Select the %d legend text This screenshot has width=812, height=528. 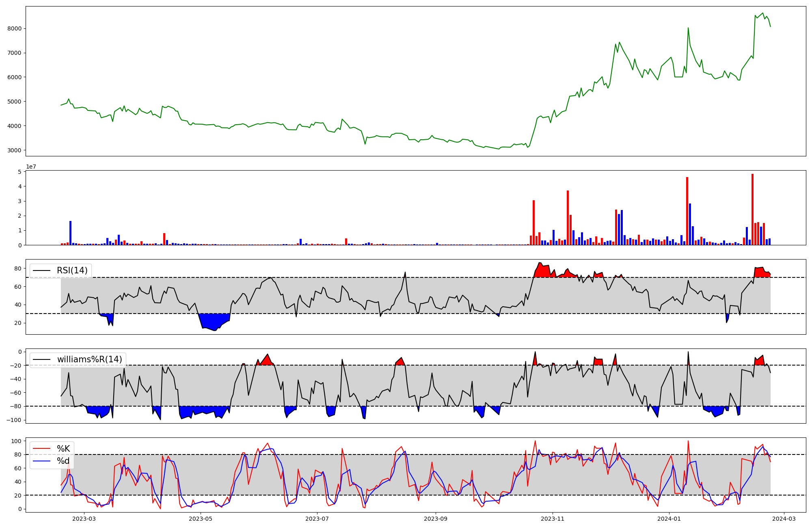pos(63,461)
